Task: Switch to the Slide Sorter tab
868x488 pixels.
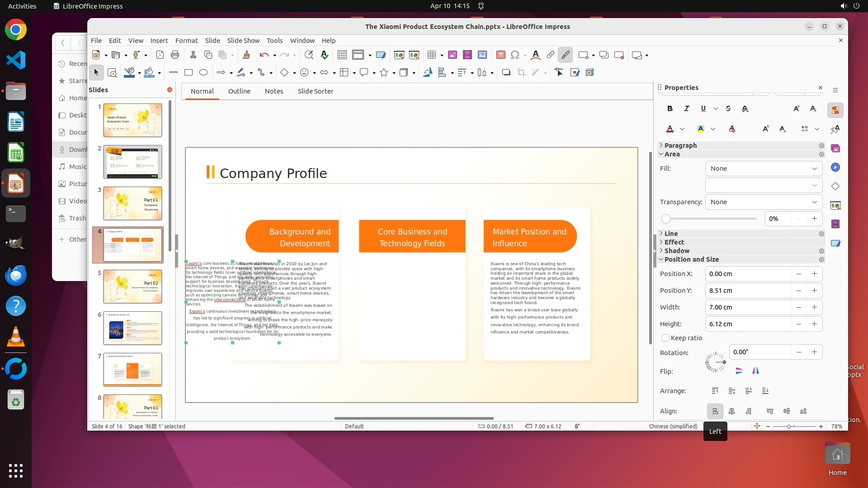Action: (x=315, y=91)
